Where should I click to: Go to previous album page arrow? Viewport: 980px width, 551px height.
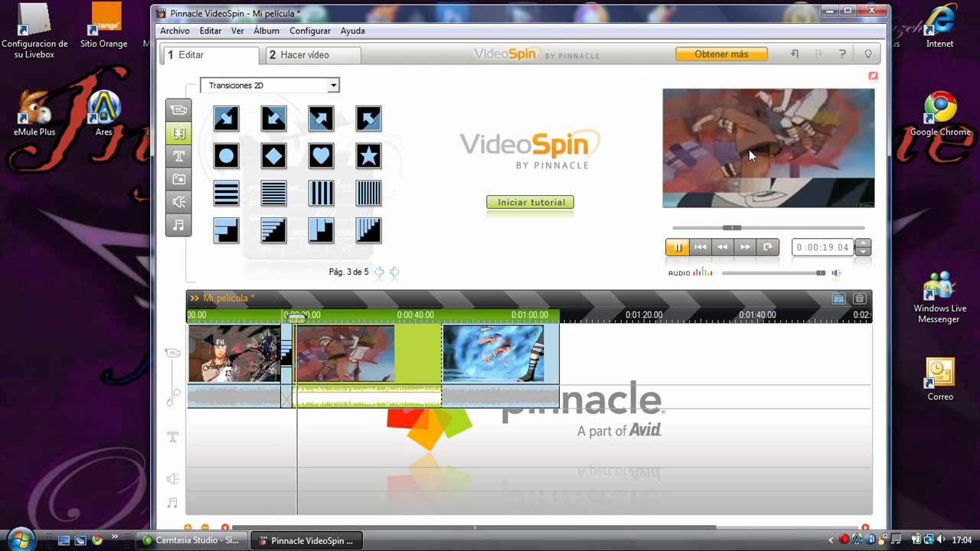point(379,272)
